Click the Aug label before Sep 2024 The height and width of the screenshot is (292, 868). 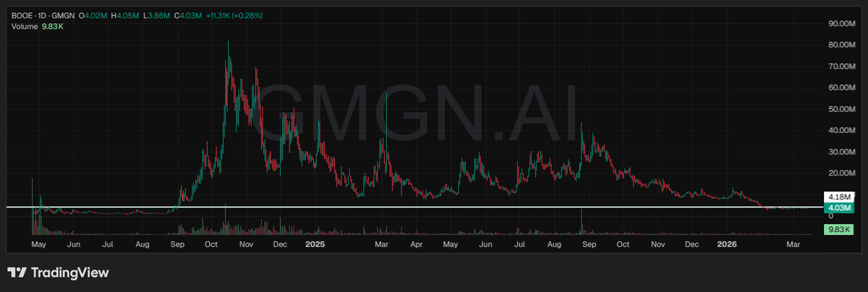point(142,245)
